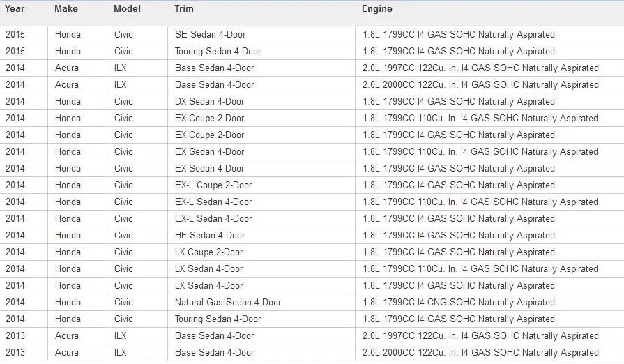The height and width of the screenshot is (364, 624).
Task: Select 2014 Acura ILX 1997CC engine cell
Action: [489, 68]
